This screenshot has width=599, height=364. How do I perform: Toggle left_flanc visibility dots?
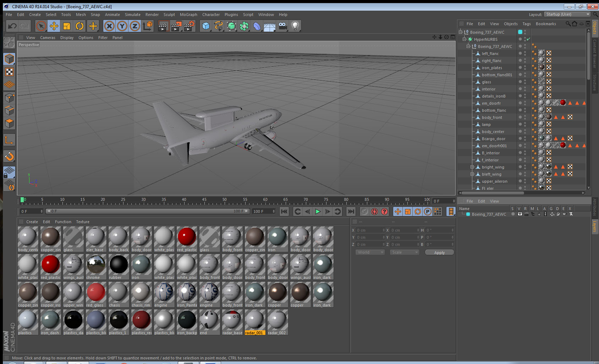pos(525,53)
